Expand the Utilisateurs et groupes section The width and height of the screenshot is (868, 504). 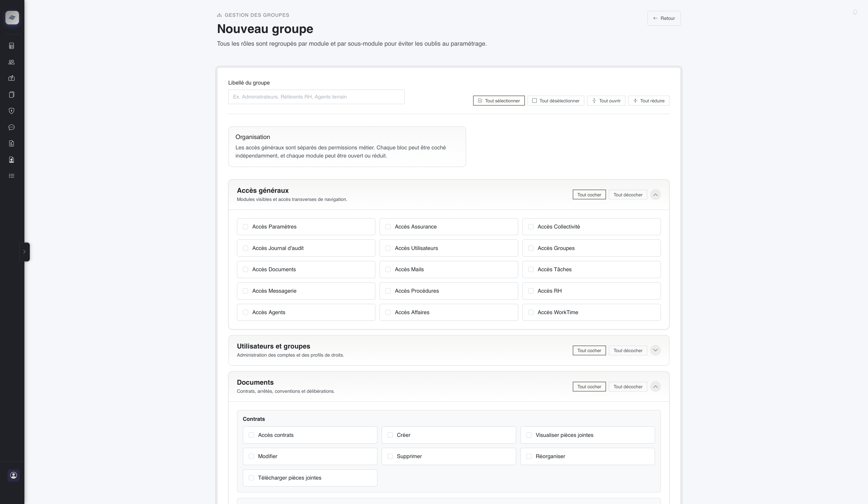click(x=655, y=350)
